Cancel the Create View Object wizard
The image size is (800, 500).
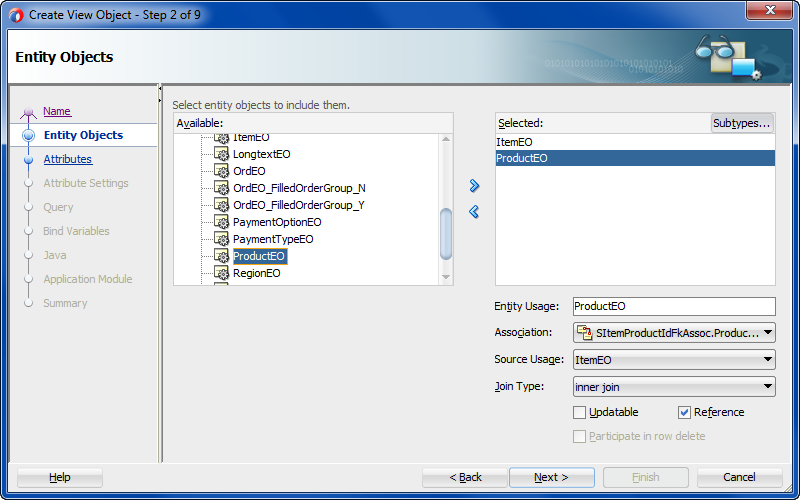pos(739,478)
